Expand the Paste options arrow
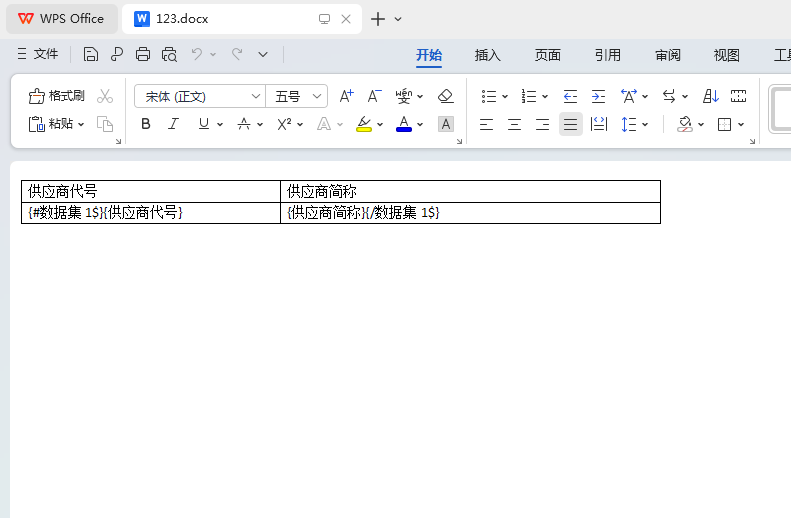This screenshot has width=791, height=518. coord(81,124)
